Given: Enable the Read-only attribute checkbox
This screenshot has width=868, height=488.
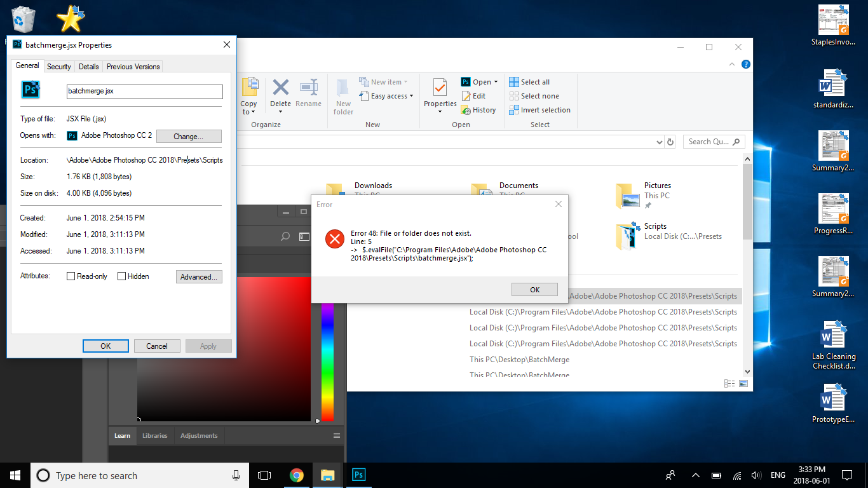Looking at the screenshot, I should coord(71,276).
